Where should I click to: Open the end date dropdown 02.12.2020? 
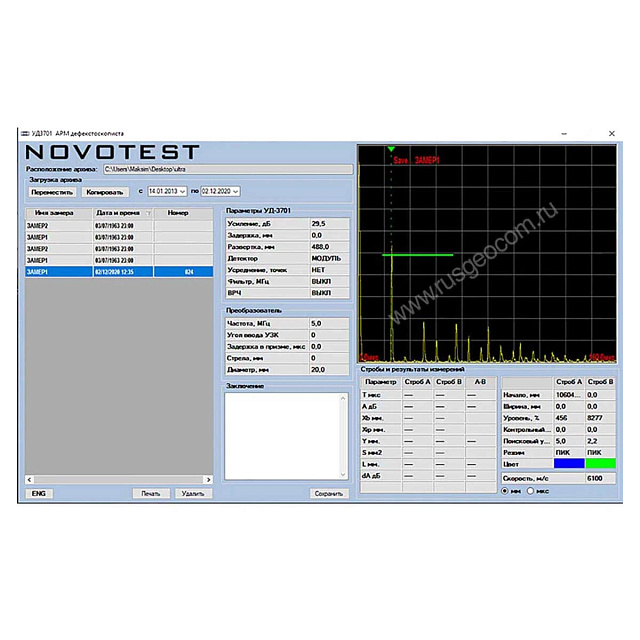[x=236, y=191]
